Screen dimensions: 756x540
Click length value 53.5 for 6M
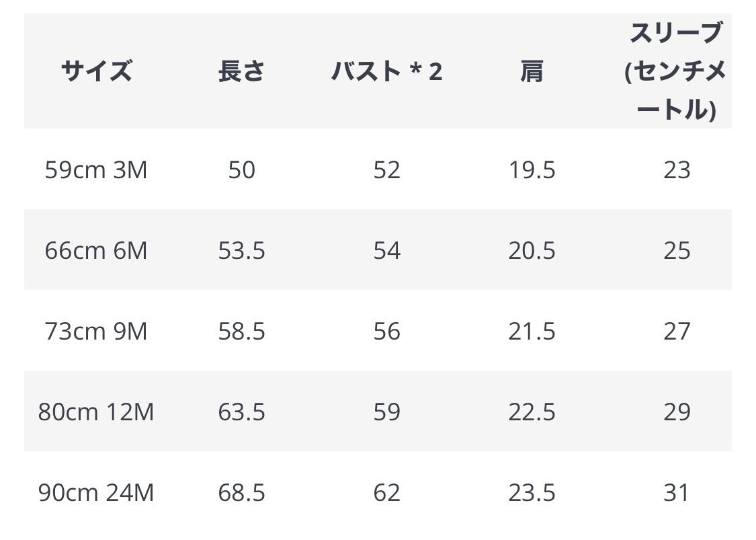[241, 251]
